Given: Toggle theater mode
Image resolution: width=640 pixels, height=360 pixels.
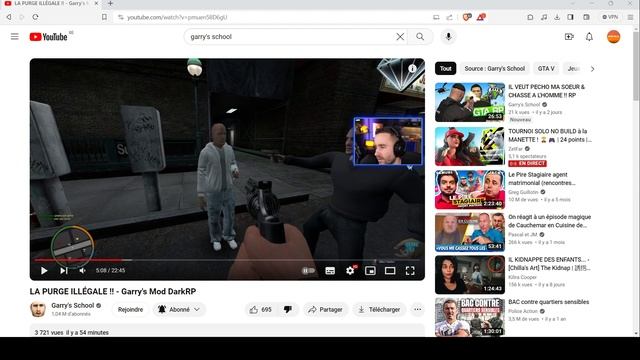Looking at the screenshot, I should [x=390, y=271].
